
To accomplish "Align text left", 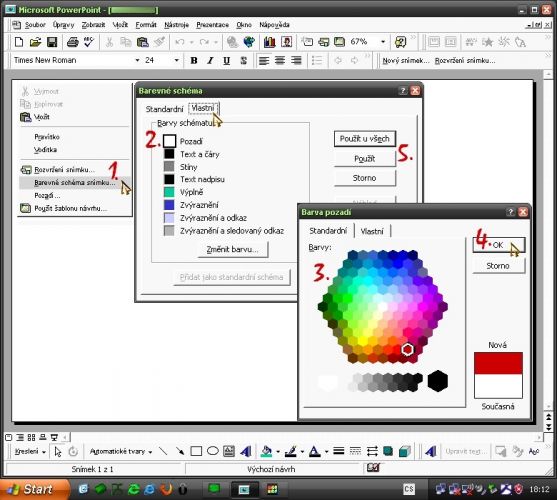I will click(264, 60).
